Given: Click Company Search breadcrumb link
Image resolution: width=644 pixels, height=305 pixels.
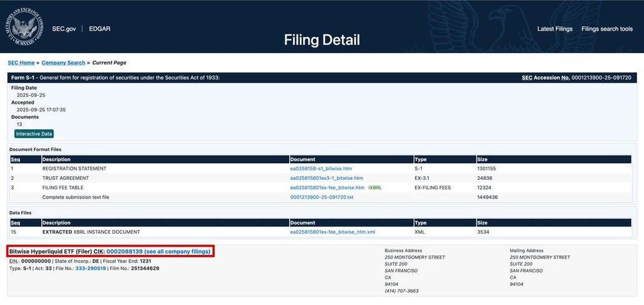Looking at the screenshot, I should 63,62.
